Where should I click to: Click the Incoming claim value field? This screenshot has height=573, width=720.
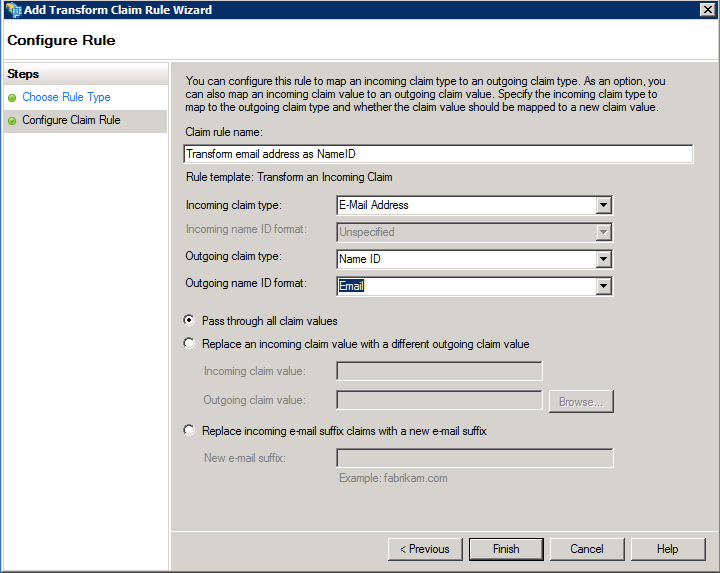pyautogui.click(x=439, y=372)
